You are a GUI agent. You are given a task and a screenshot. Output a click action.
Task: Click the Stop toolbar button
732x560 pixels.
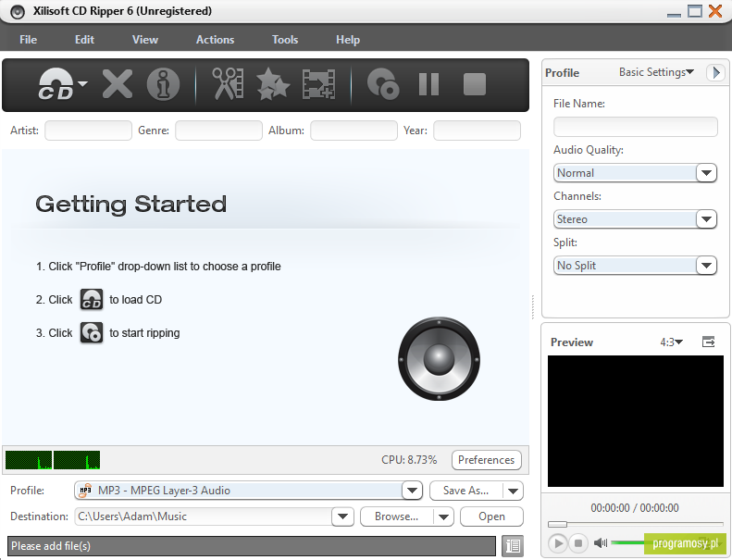click(475, 84)
